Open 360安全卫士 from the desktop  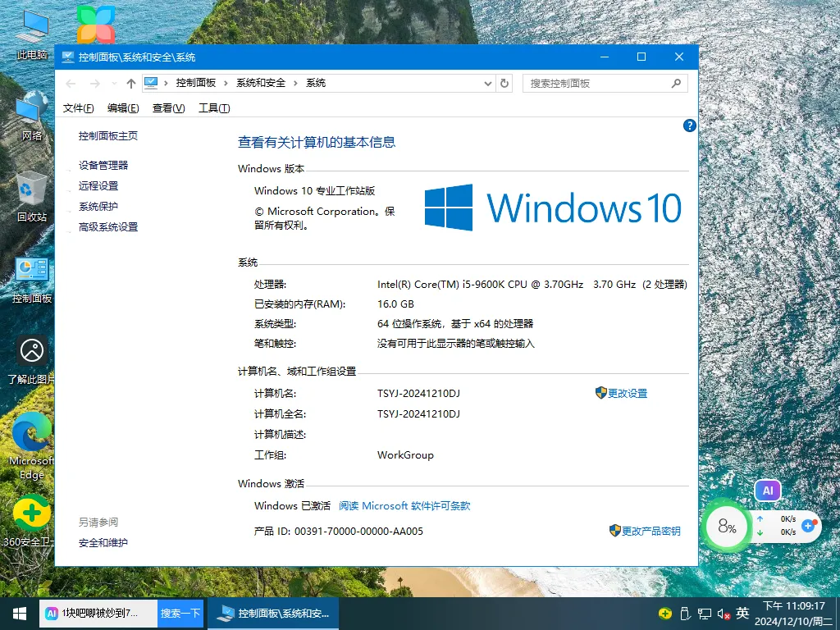tap(31, 515)
